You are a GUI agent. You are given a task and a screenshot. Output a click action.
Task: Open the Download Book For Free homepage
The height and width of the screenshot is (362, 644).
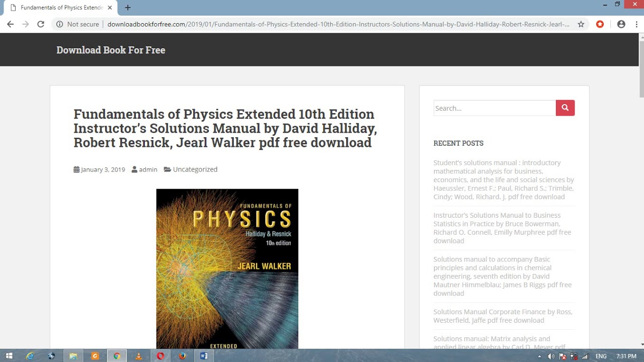click(111, 50)
